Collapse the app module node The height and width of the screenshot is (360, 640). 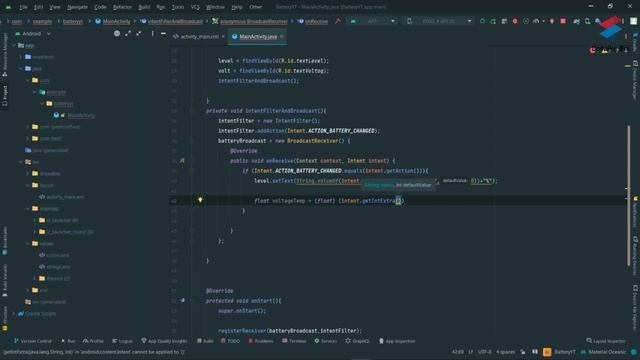(x=14, y=45)
